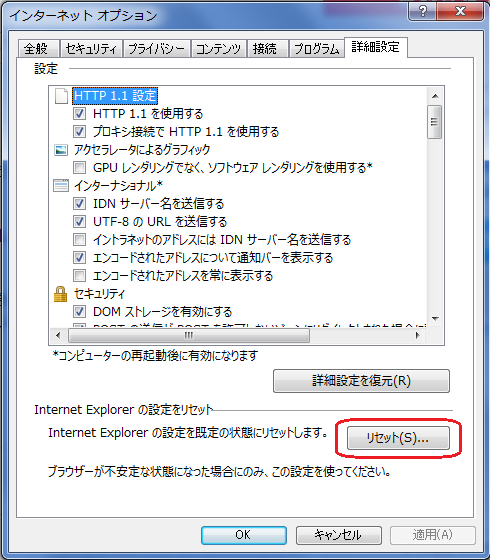Toggle IDN サーバー名を送信する checkbox
Image resolution: width=490 pixels, height=560 pixels.
tap(79, 204)
